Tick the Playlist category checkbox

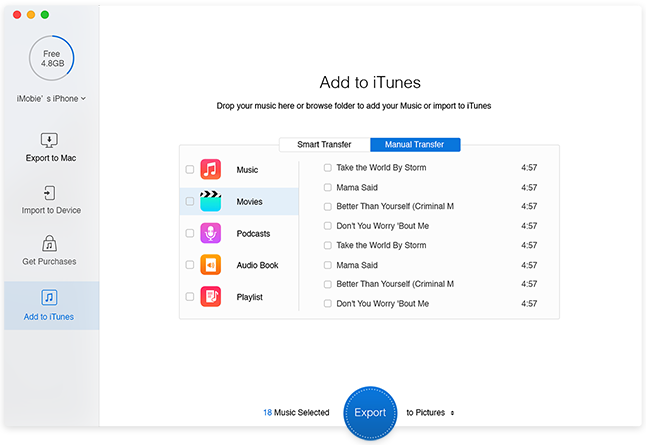pos(190,297)
